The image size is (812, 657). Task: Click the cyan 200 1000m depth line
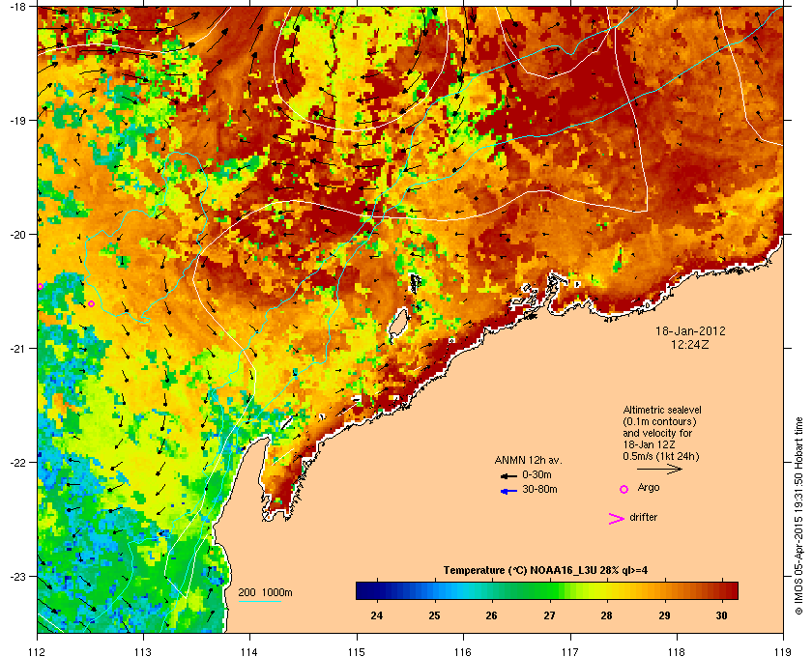click(259, 602)
